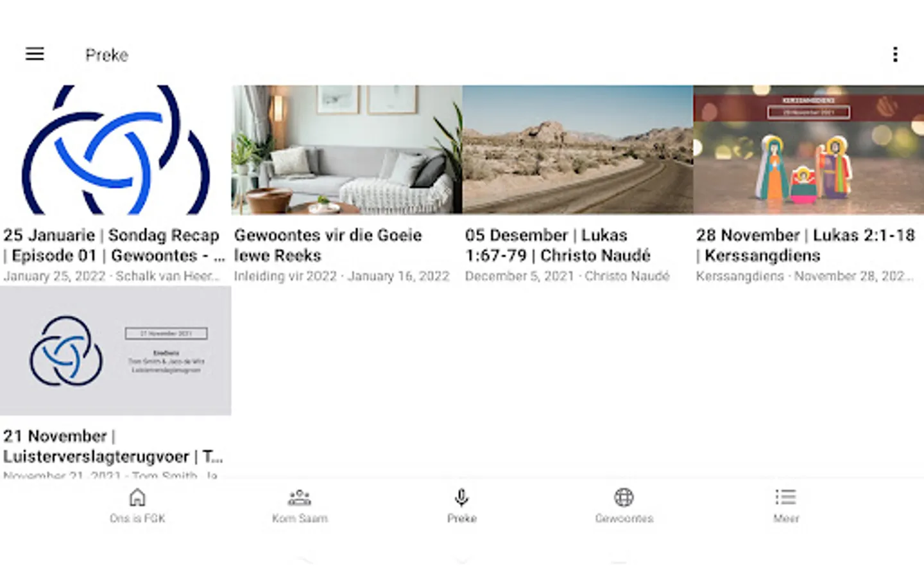Open 05 Desember Lukas 1:67-79 title
This screenshot has width=924, height=578.
click(558, 245)
